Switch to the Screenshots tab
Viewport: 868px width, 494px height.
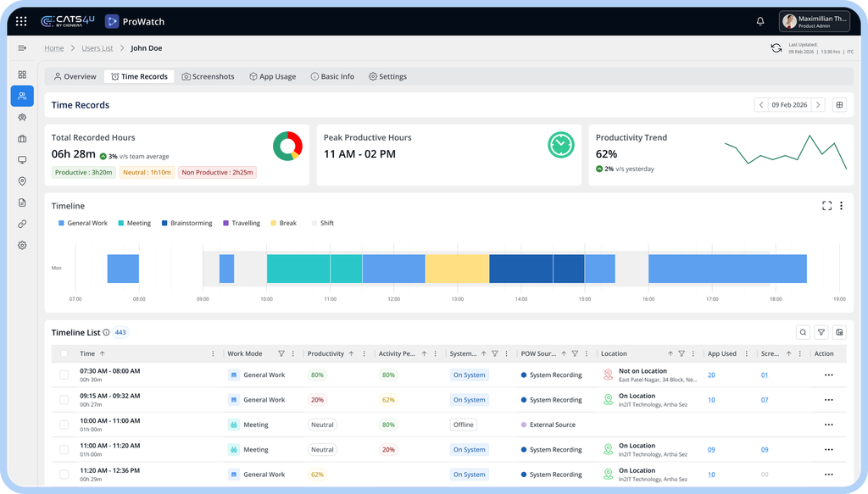tap(209, 76)
